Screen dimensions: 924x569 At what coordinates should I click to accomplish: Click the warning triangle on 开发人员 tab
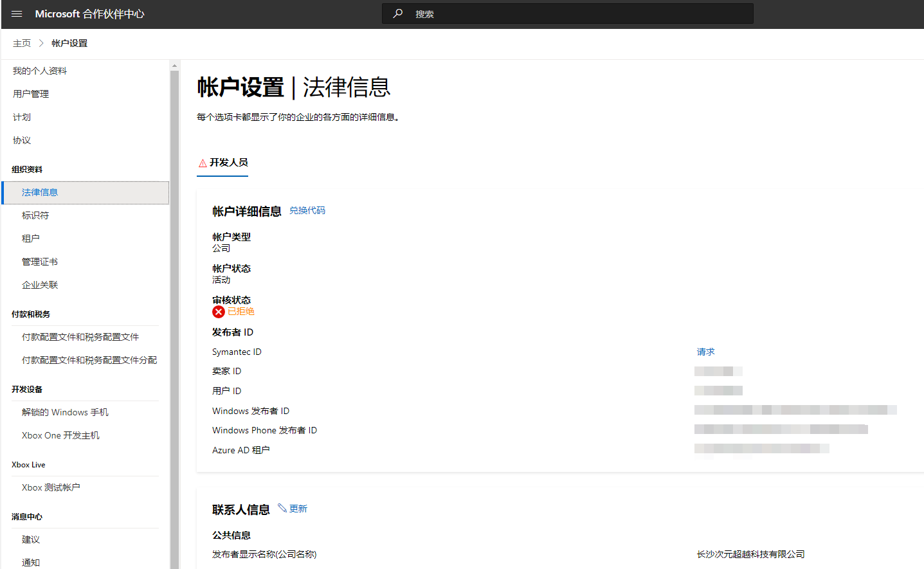[201, 162]
